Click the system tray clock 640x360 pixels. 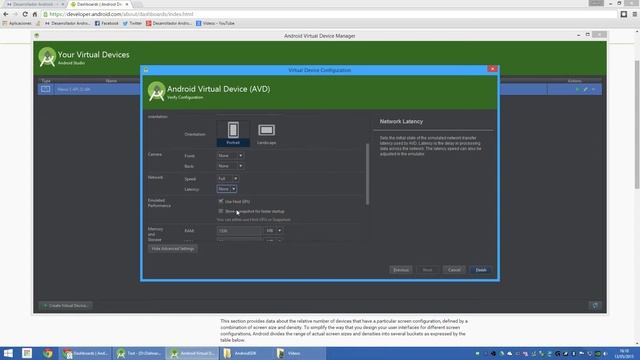click(624, 353)
